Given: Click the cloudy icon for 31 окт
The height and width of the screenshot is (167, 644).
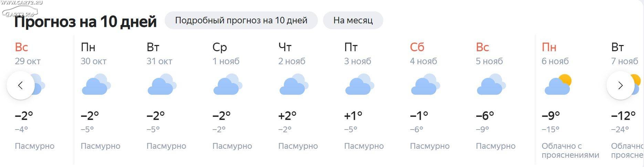Looking at the screenshot, I should pos(162,84).
